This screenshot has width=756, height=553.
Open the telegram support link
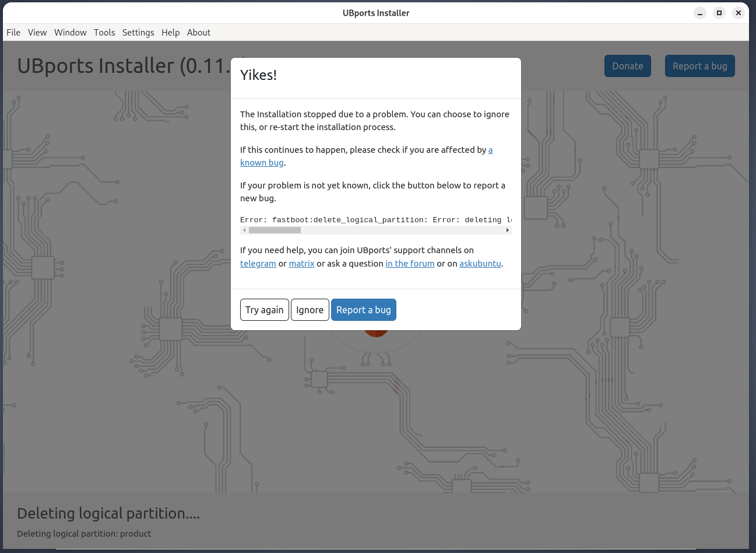tap(258, 264)
